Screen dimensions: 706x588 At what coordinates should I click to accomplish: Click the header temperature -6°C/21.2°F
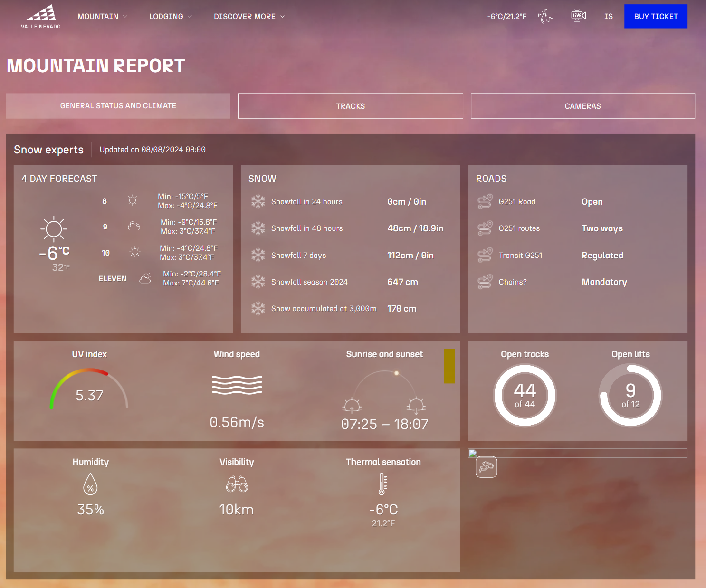507,16
